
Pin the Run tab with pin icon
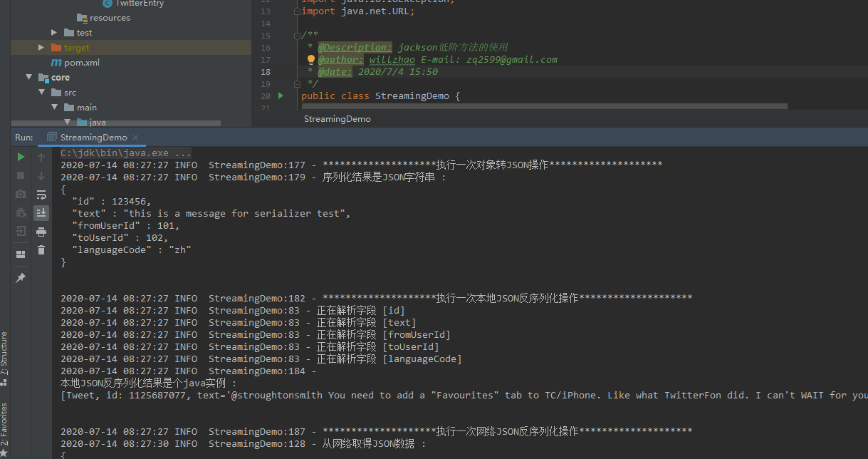21,278
